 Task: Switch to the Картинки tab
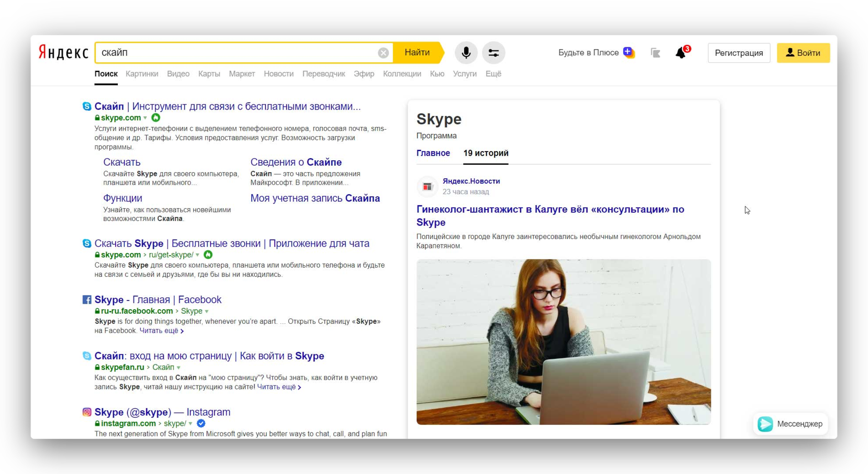point(142,74)
